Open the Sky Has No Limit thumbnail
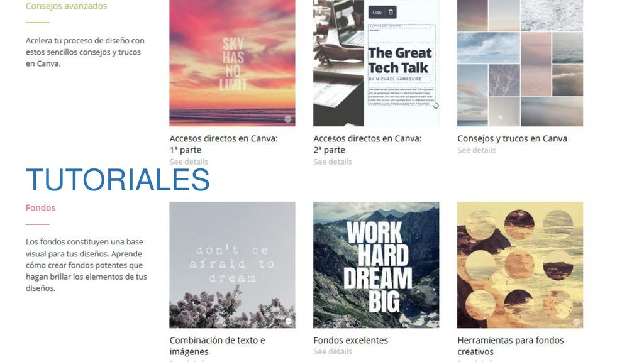This screenshot has height=362, width=644. 232,63
